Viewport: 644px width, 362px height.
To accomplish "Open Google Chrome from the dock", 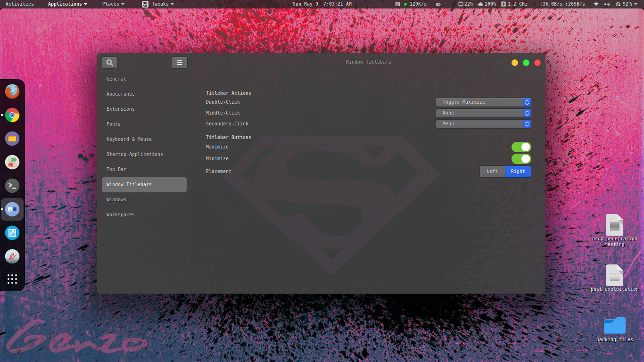I will 12,115.
